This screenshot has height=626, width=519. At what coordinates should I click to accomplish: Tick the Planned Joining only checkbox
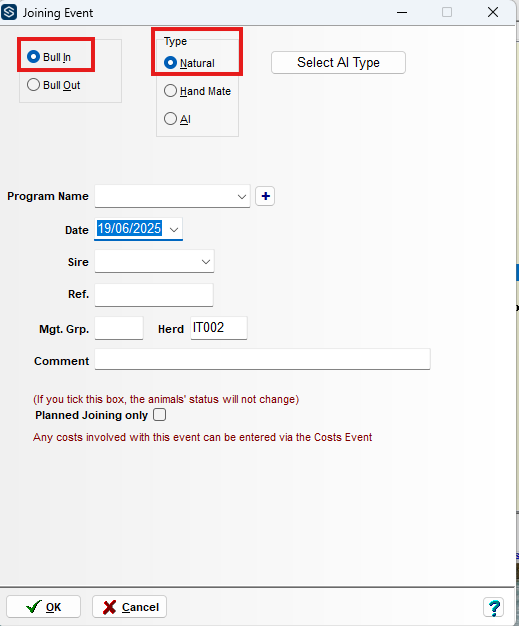(160, 414)
